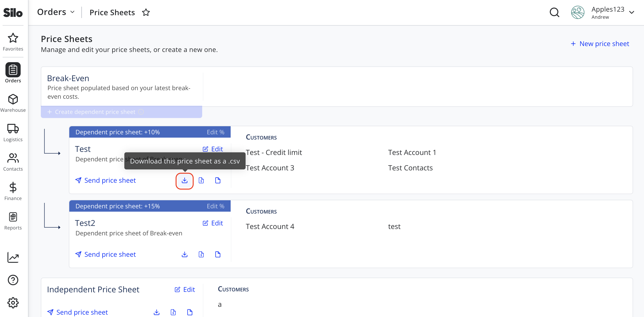Send price sheet for Independent Price Sheet
Viewport: 644px width, 317px height.
pos(78,312)
